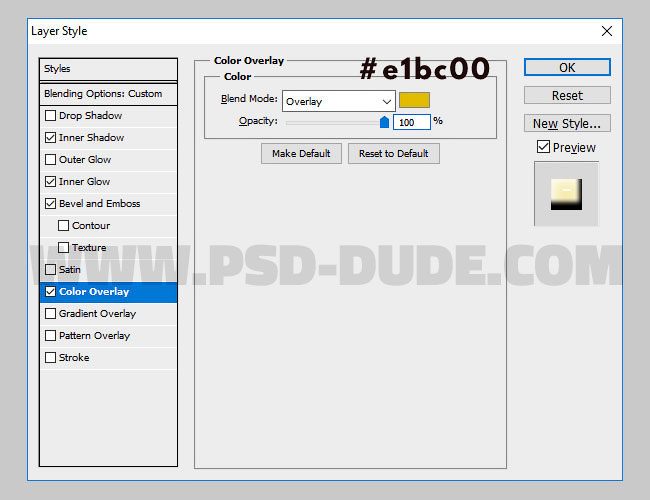The image size is (650, 500).
Task: Enable the Satin checkbox
Action: point(50,269)
